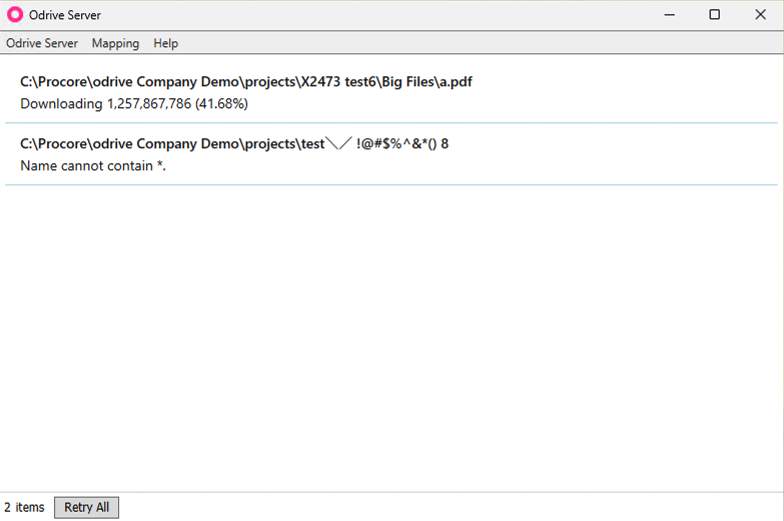The image size is (784, 521).
Task: Open the Odrive Server menu
Action: point(42,43)
